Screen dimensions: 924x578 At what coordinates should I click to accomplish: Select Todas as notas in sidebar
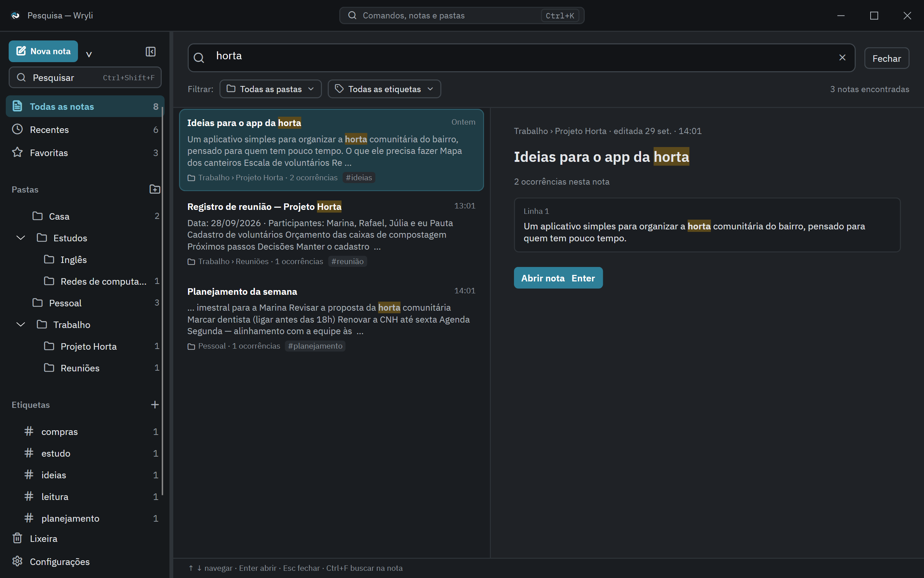point(85,106)
